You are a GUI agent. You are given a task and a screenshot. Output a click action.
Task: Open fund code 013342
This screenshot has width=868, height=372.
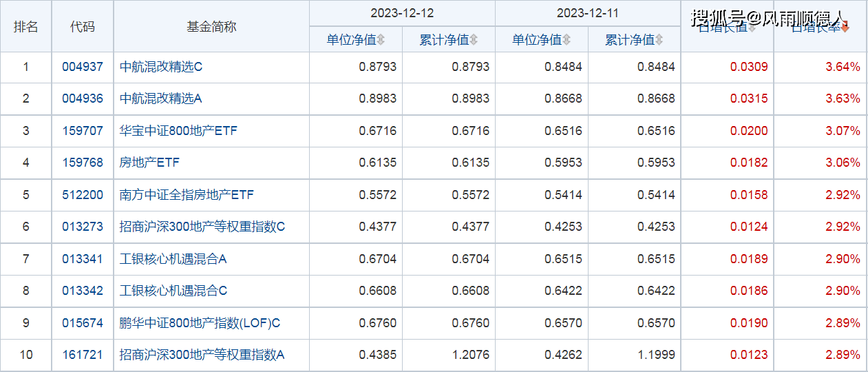click(83, 291)
